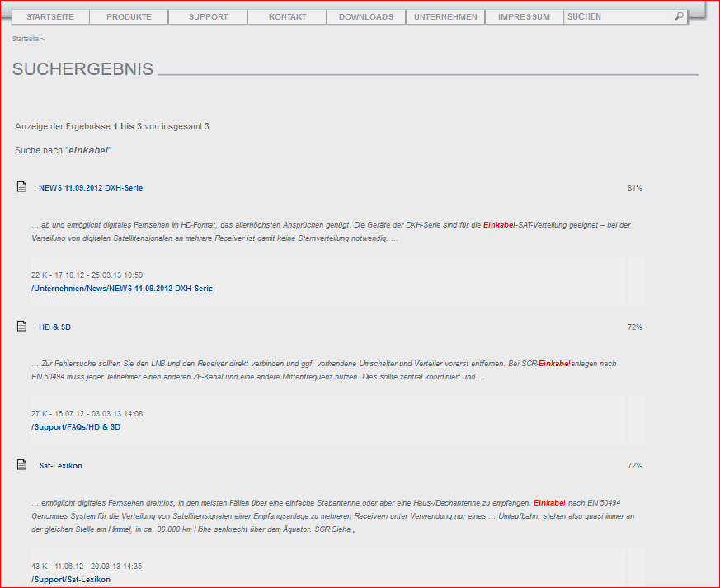Navigate to Unternehmen page
This screenshot has width=720, height=588.
(445, 17)
